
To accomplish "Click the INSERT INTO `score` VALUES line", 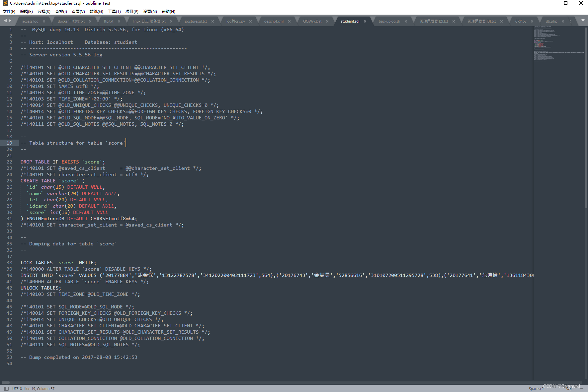I will pyautogui.click(x=277, y=275).
